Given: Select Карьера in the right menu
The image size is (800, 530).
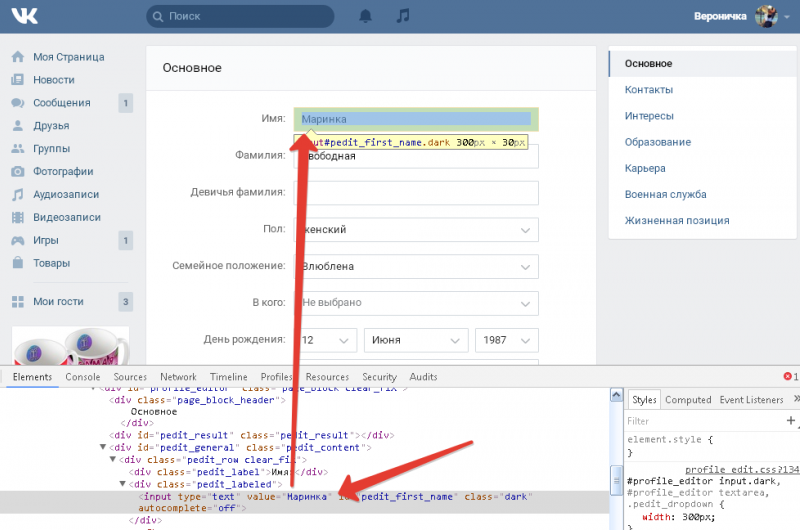Looking at the screenshot, I should pyautogui.click(x=645, y=168).
